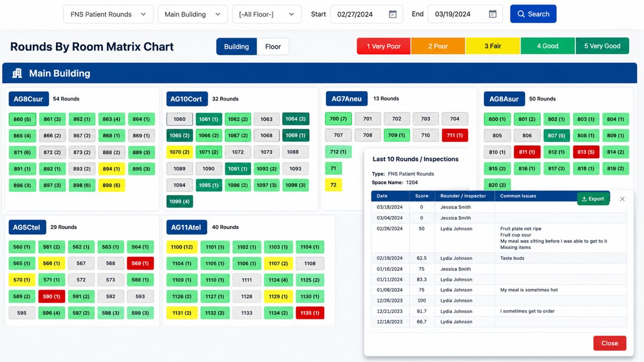Click the 5 Very Good legend swatch
This screenshot has width=644, height=362.
click(602, 46)
